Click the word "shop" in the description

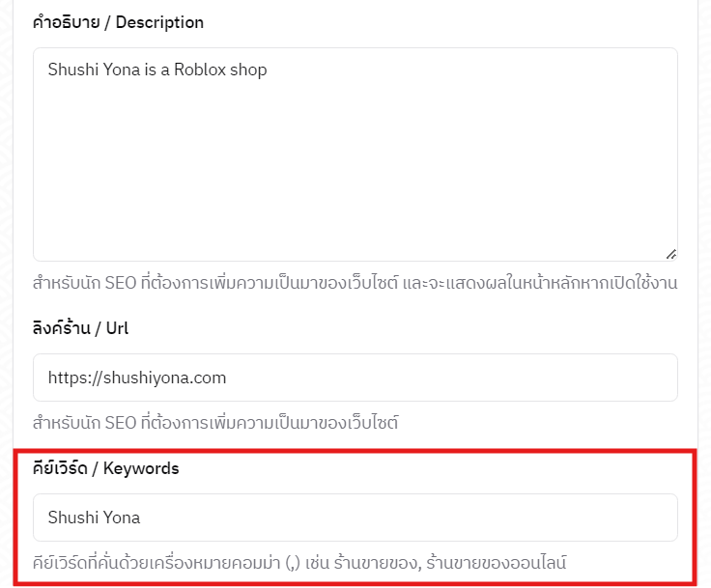click(247, 70)
